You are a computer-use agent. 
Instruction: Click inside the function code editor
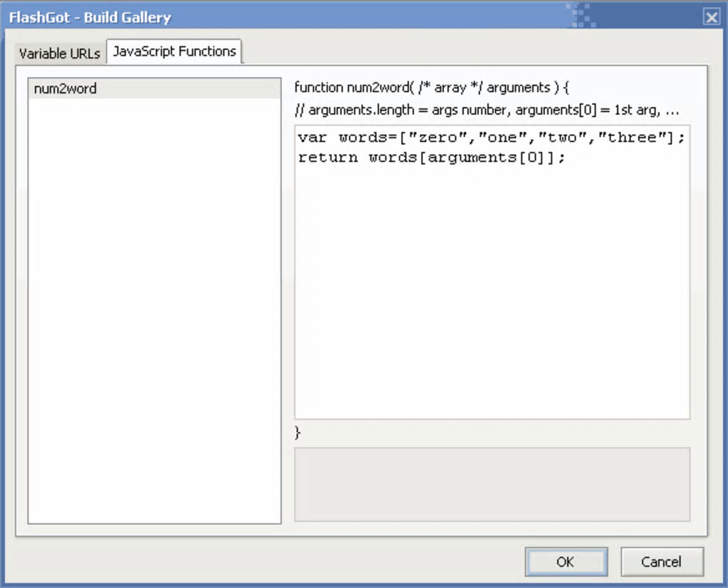pyautogui.click(x=492, y=272)
